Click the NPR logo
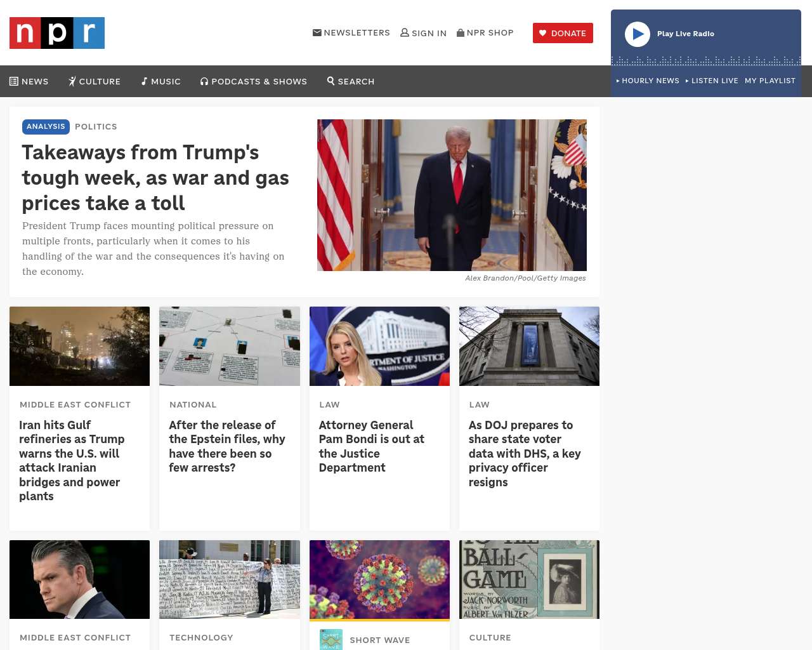Screen dimensions: 812x650 (57, 33)
